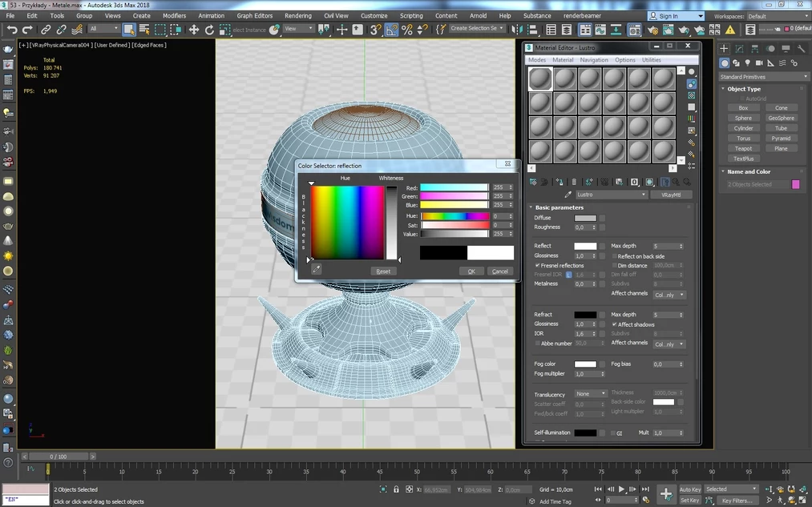Screen dimensions: 812x507
Task: Enable Dim distance checkbox
Action: [x=614, y=265]
